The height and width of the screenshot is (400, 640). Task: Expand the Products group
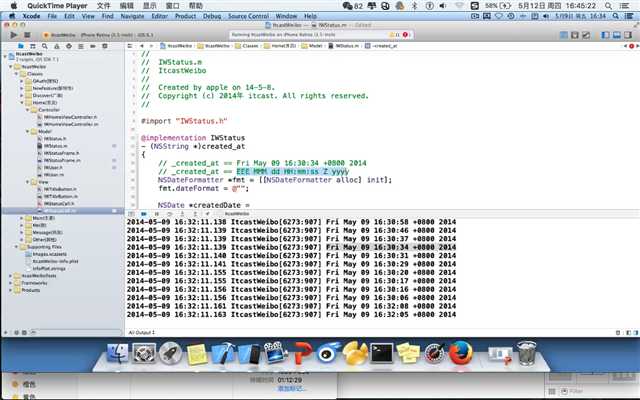tap(11, 290)
